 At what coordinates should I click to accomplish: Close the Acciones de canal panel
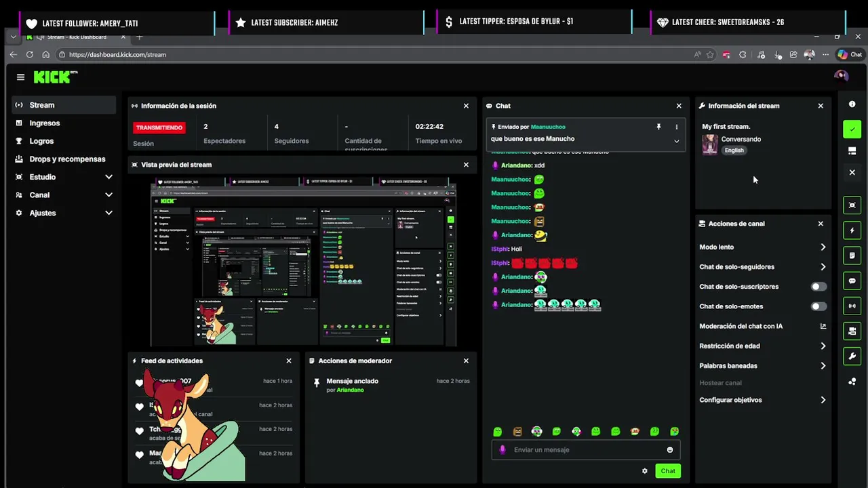point(821,224)
